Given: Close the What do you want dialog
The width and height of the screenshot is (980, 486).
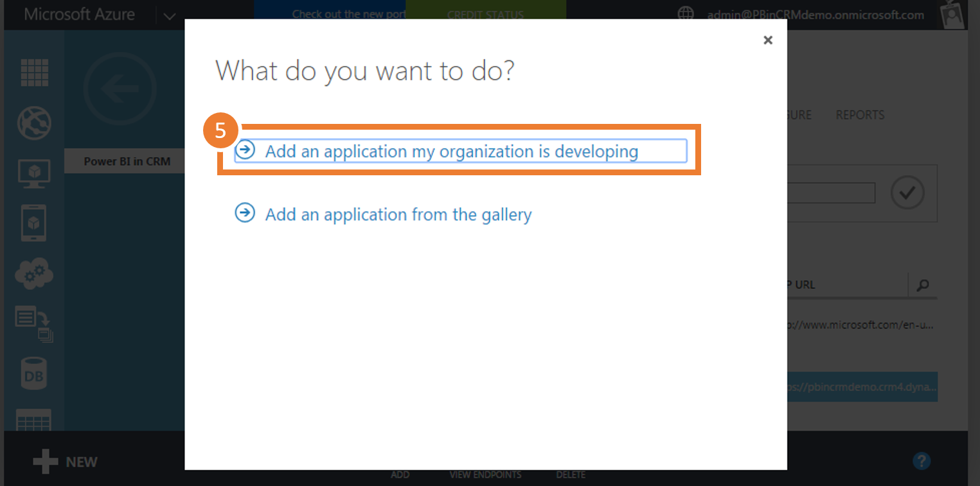Looking at the screenshot, I should point(767,40).
